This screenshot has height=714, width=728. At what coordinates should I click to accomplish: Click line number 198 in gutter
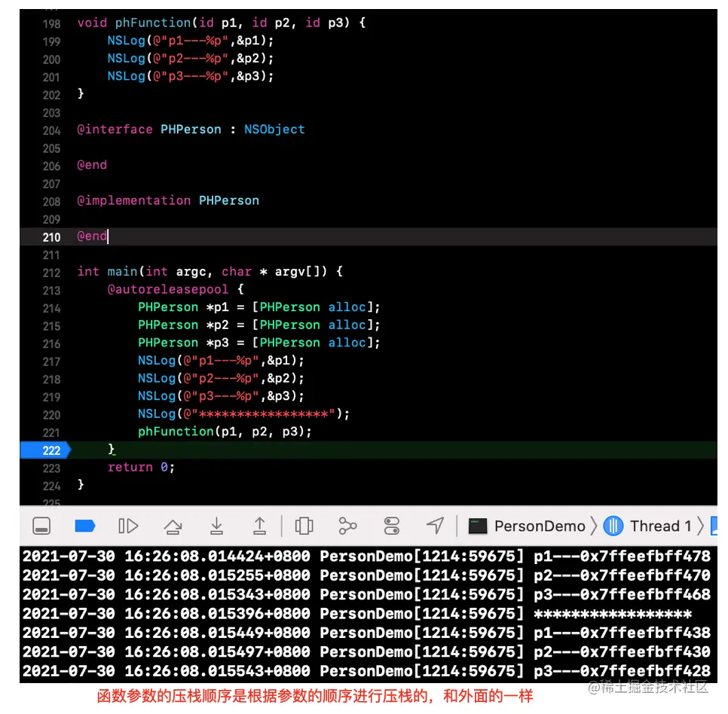pos(51,23)
